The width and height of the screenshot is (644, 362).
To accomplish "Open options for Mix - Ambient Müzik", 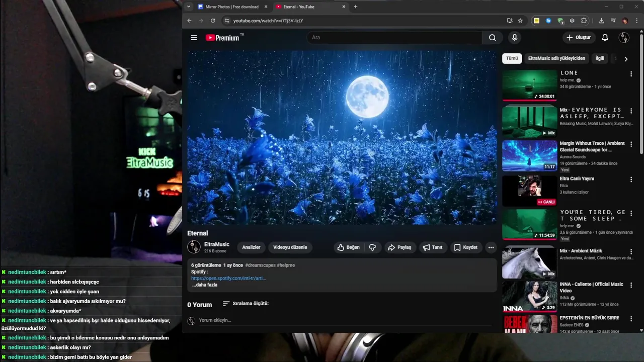I will click(x=631, y=252).
